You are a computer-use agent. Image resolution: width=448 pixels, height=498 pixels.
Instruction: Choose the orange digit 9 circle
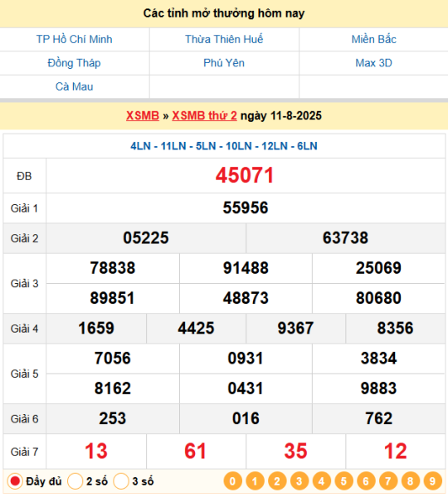tap(432, 481)
